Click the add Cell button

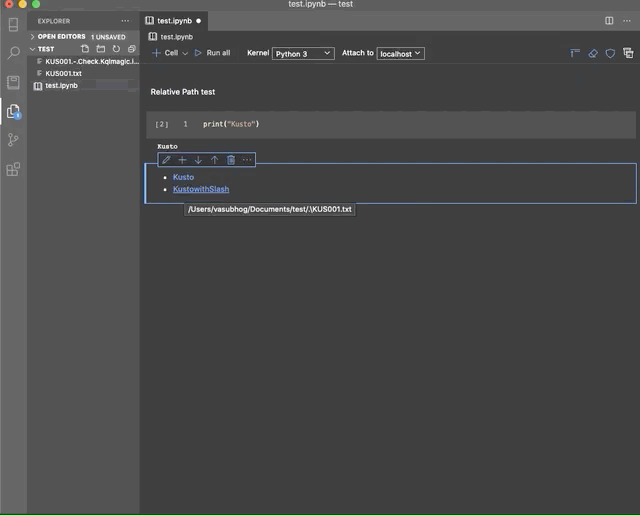coord(165,53)
